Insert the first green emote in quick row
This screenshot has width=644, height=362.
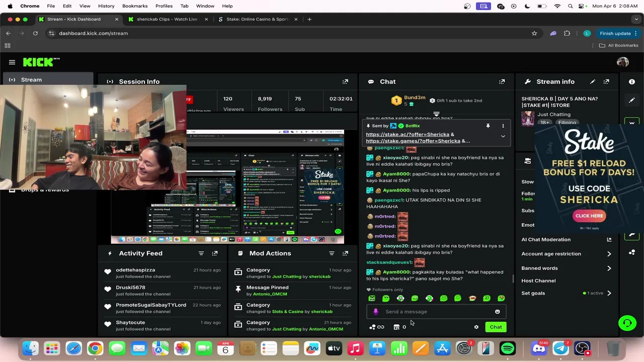(372, 298)
